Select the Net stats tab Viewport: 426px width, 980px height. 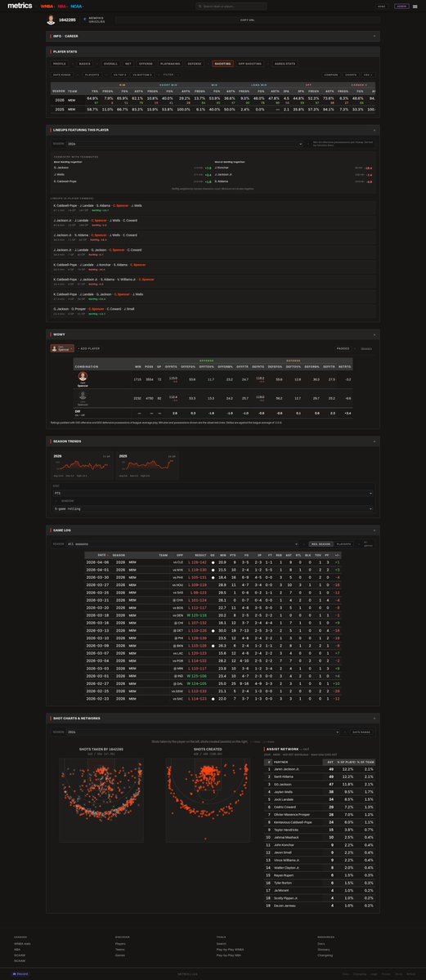tap(128, 64)
